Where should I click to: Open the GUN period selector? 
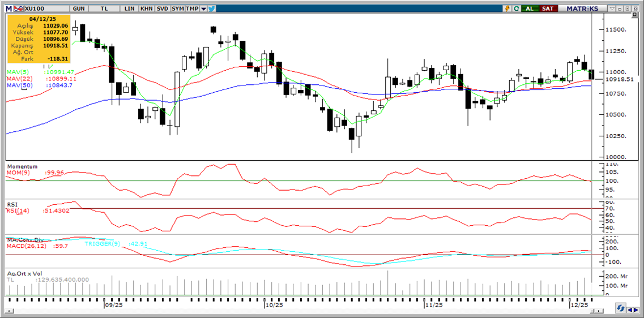79,8
